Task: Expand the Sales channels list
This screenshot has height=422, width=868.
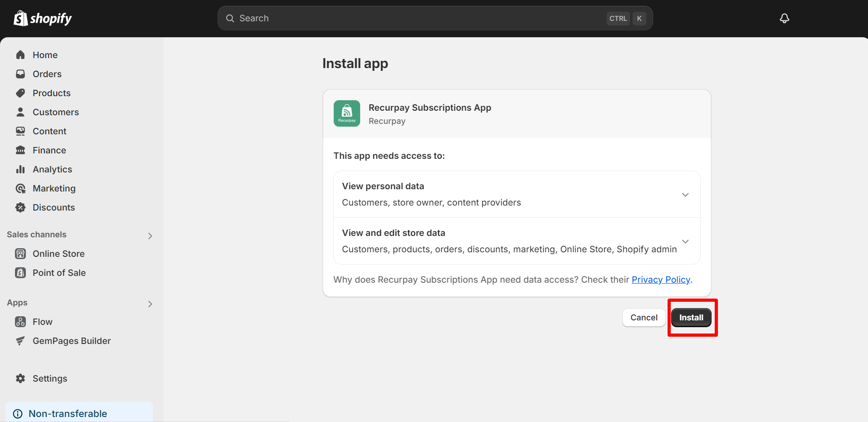Action: pos(150,236)
